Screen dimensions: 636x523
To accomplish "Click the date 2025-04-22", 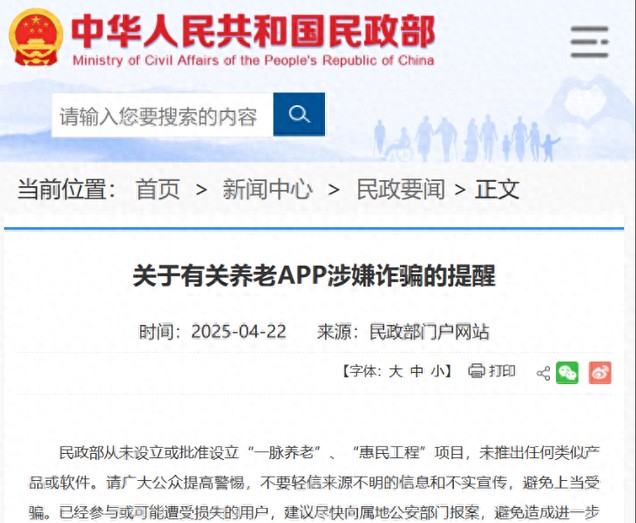I will (238, 332).
